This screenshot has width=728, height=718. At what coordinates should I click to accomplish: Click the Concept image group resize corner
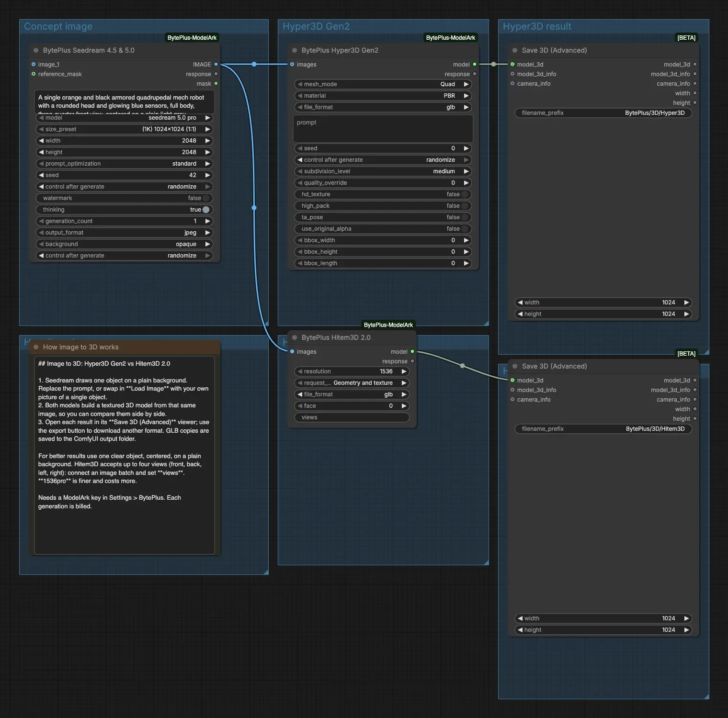click(266, 323)
